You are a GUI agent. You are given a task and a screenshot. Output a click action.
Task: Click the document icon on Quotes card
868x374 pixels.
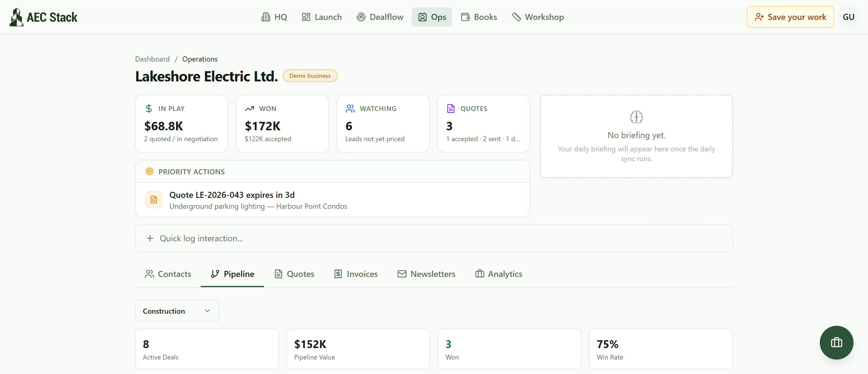point(451,109)
